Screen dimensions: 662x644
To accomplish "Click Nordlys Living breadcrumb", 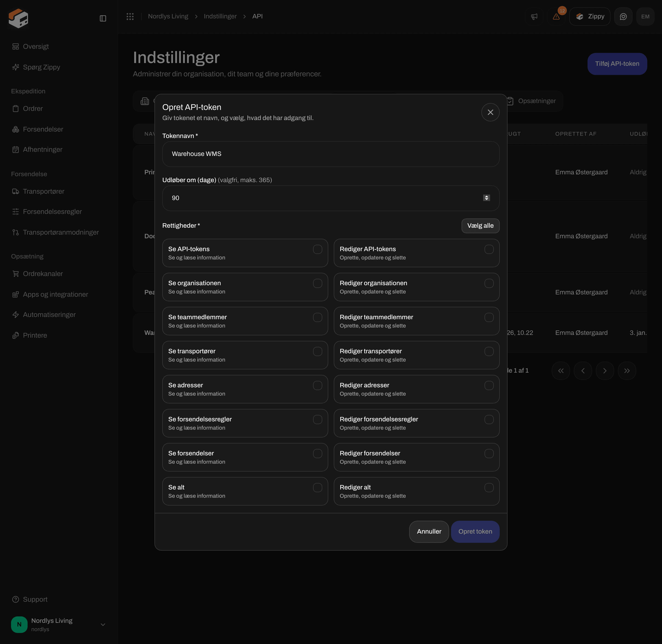I will (168, 16).
